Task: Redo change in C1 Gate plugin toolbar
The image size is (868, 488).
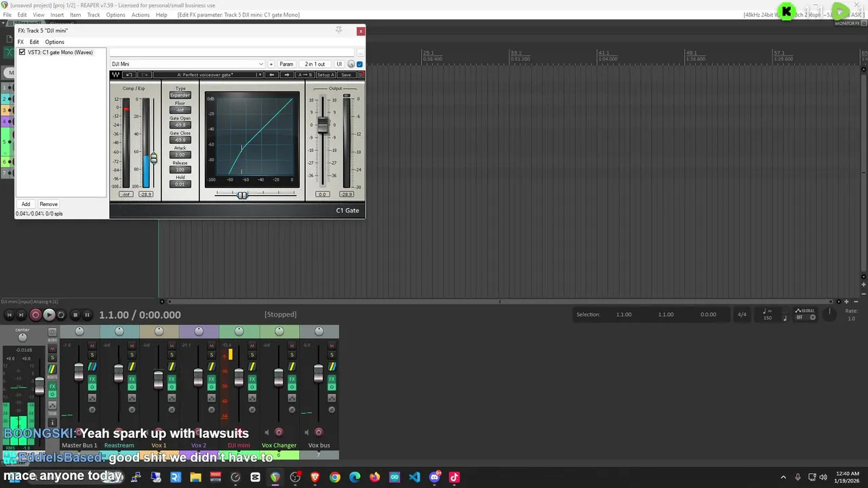Action: 144,75
